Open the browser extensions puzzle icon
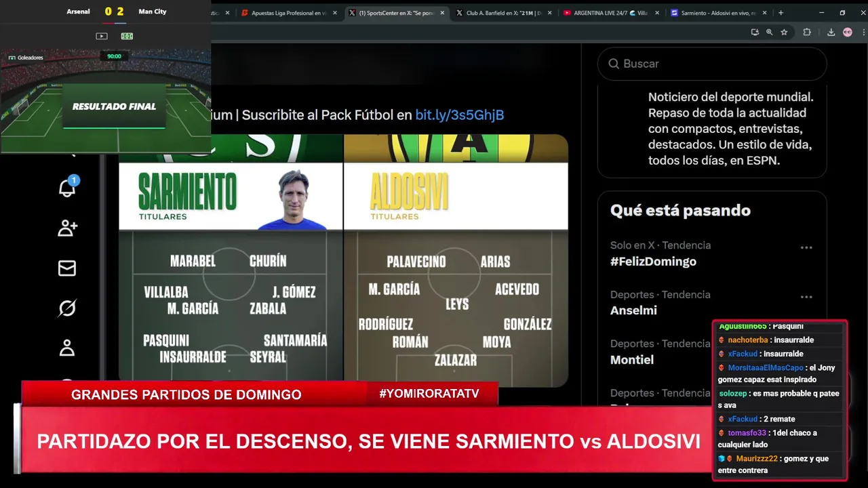The image size is (868, 488). pyautogui.click(x=807, y=32)
